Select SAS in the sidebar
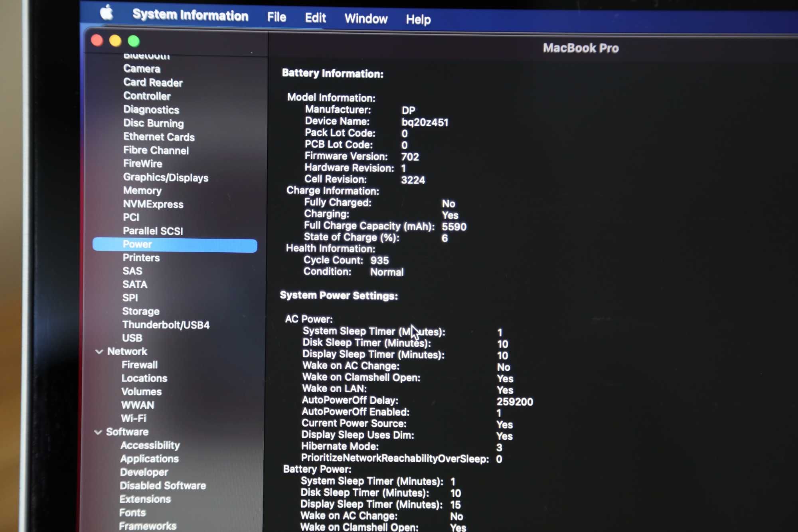 132,271
